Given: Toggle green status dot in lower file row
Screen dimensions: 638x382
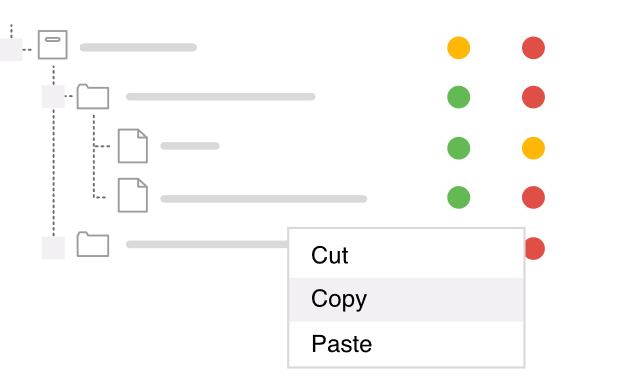Looking at the screenshot, I should (459, 197).
